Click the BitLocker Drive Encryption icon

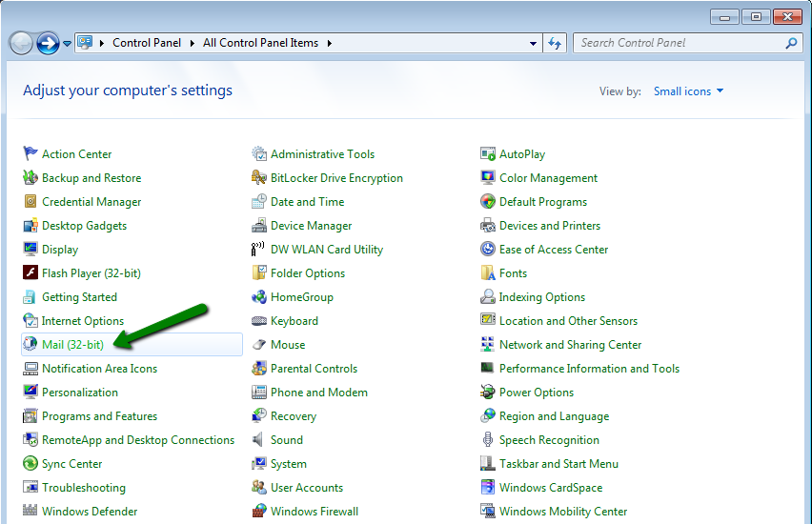click(259, 177)
